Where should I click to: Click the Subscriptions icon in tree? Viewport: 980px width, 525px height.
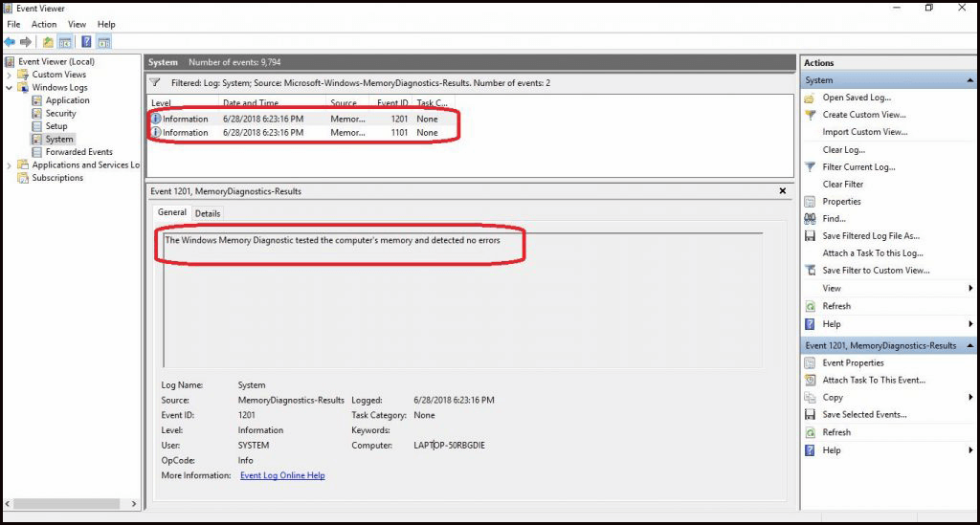(23, 178)
